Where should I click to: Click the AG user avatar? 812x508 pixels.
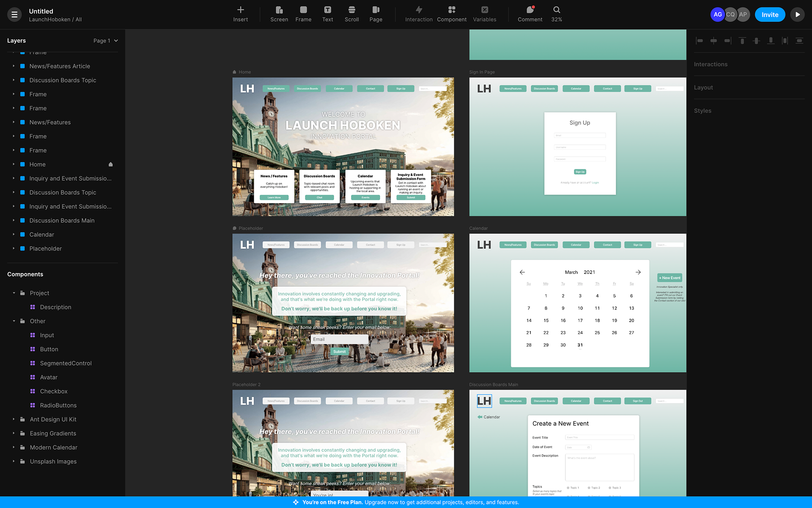(x=718, y=14)
